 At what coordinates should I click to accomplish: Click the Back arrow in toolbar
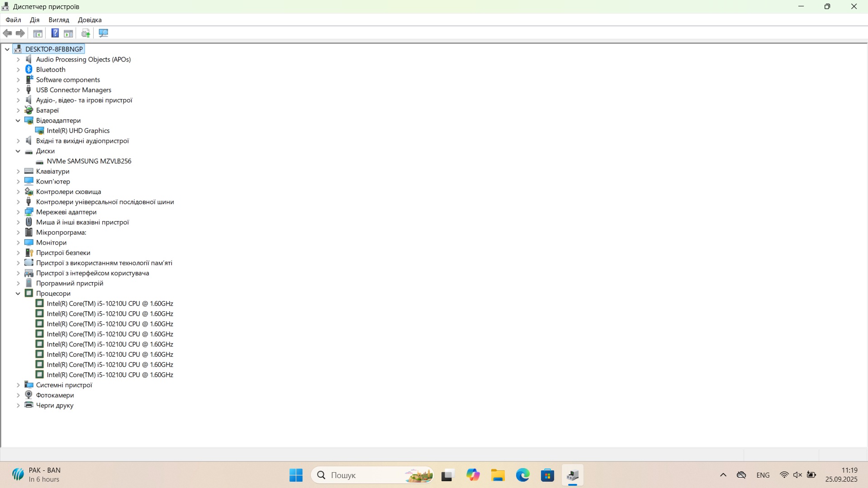coord(7,33)
